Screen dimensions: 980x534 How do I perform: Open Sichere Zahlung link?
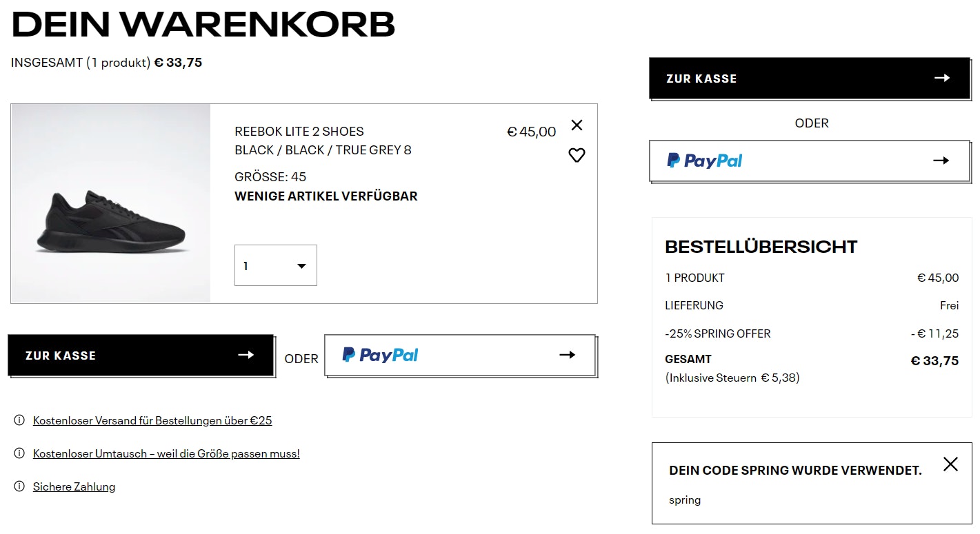(x=74, y=486)
